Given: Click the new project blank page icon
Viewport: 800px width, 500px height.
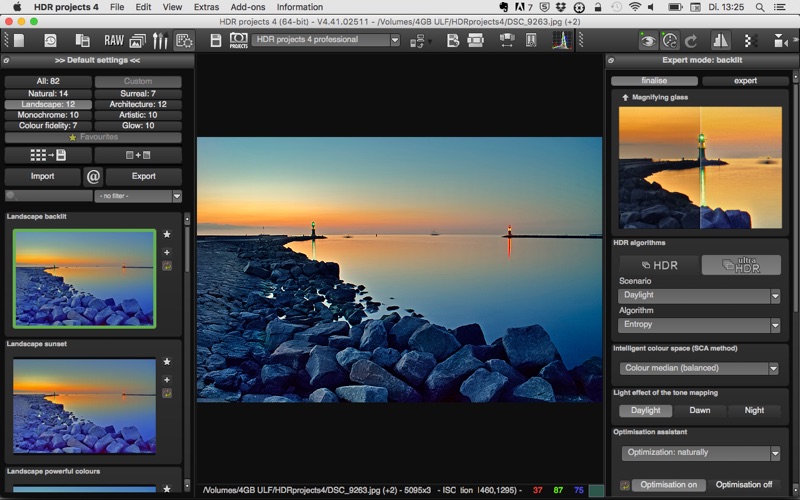Looking at the screenshot, I should tap(19, 40).
